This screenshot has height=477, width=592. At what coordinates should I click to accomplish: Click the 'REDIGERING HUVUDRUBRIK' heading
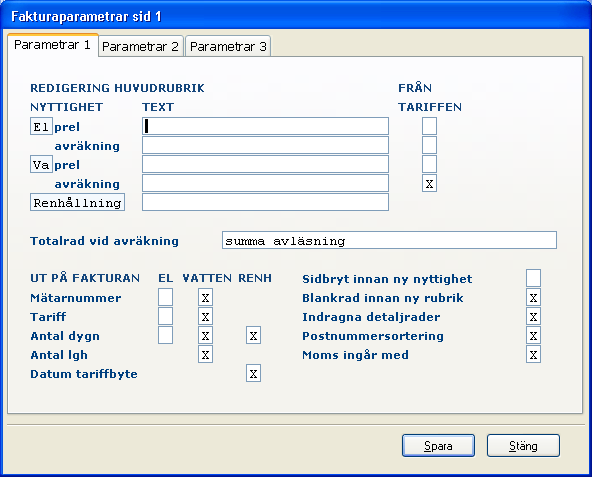117,88
